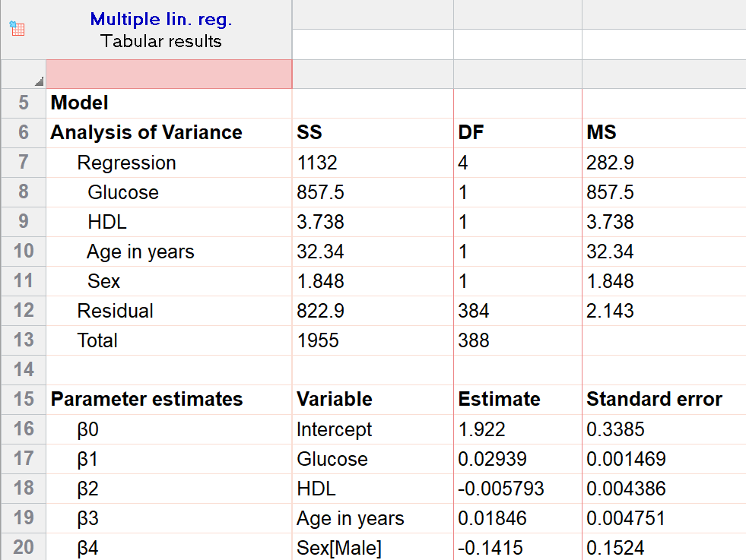Select row header 12

click(x=24, y=311)
